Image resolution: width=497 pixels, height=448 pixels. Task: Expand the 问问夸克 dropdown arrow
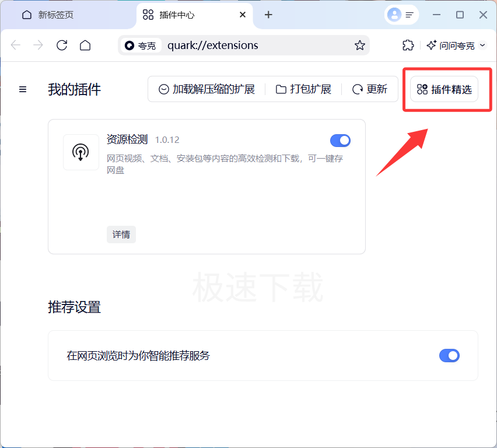[x=482, y=45]
